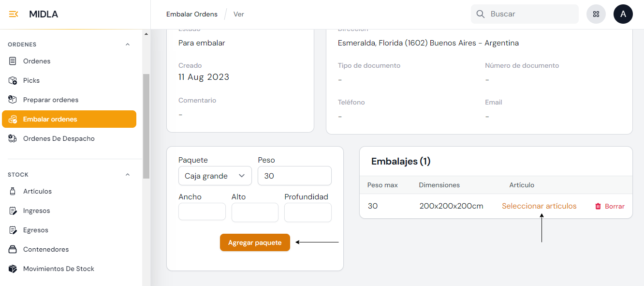Open the Egresos menu item

(36, 230)
